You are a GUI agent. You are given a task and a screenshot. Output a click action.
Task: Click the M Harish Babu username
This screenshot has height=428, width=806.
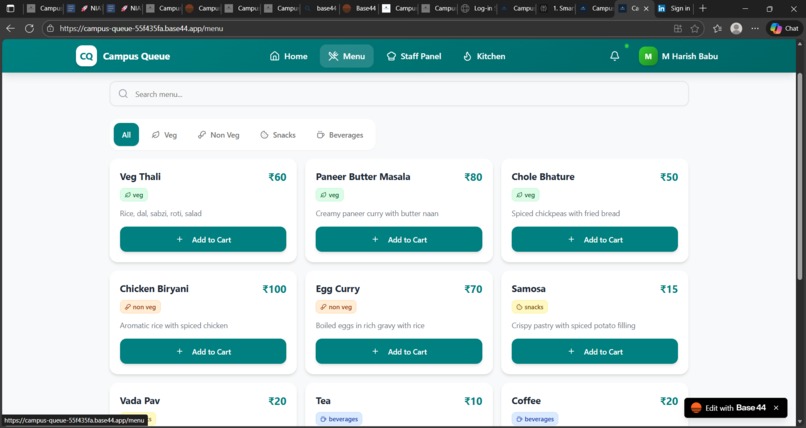click(690, 56)
